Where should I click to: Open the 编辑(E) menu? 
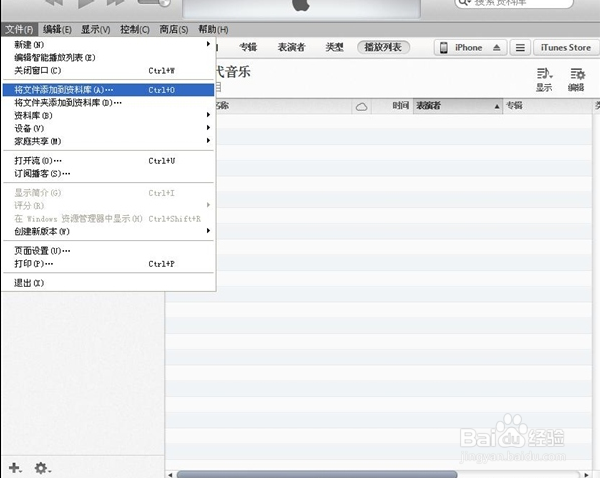click(x=57, y=29)
